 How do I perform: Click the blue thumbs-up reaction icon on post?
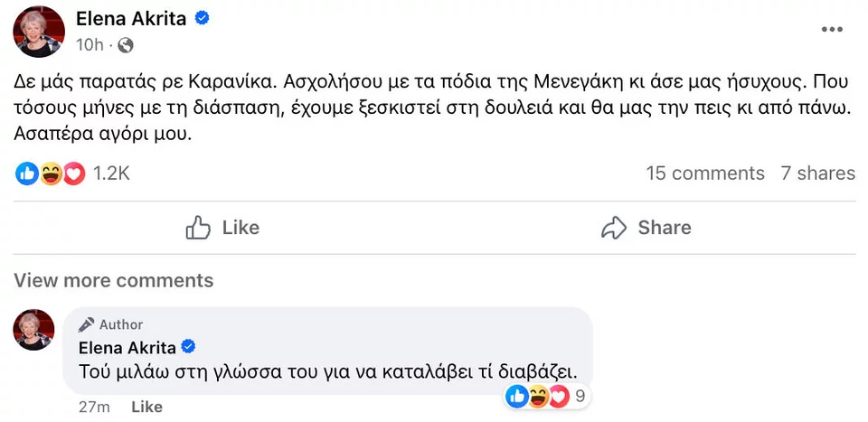click(x=27, y=173)
